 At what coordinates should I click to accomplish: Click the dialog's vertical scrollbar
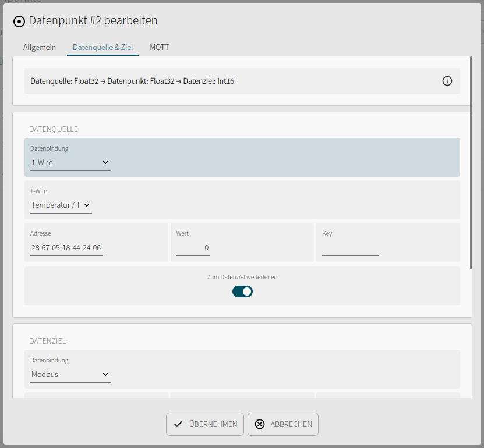pyautogui.click(x=471, y=163)
